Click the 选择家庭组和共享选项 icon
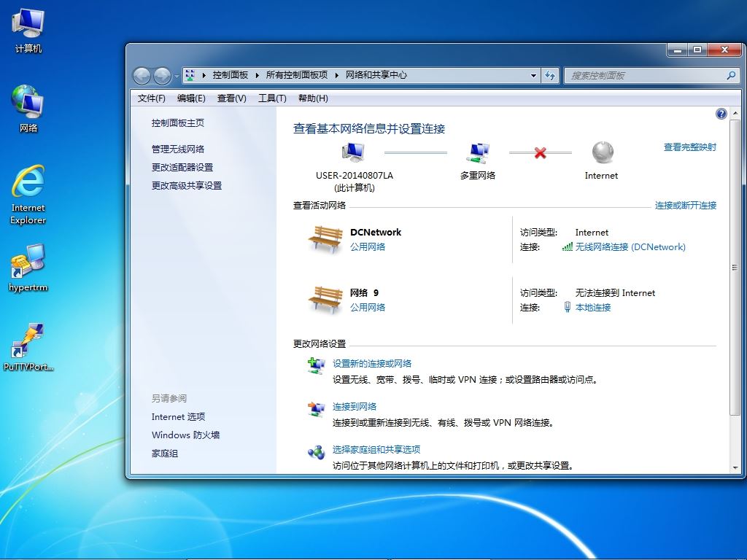The width and height of the screenshot is (747, 560). tap(315, 451)
